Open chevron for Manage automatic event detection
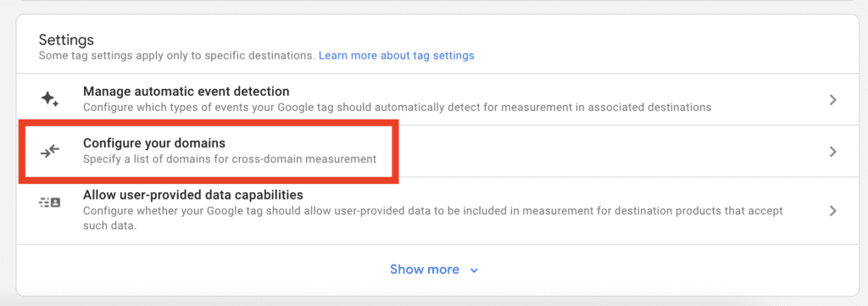 [832, 100]
